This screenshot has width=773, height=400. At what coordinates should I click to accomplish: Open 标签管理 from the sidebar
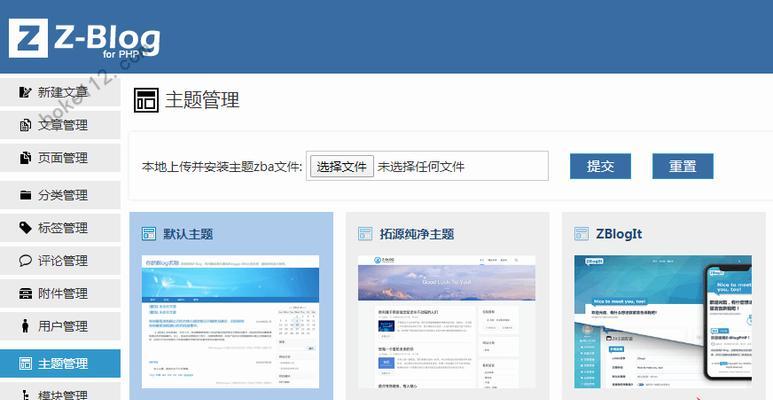point(60,227)
